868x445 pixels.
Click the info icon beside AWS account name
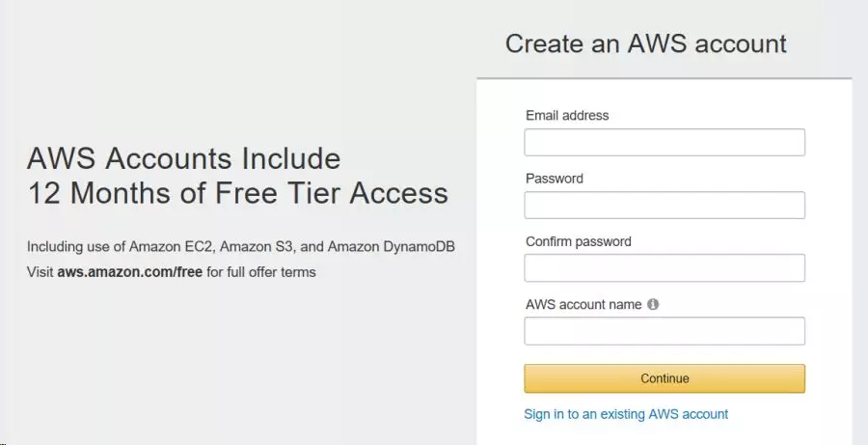pyautogui.click(x=653, y=304)
